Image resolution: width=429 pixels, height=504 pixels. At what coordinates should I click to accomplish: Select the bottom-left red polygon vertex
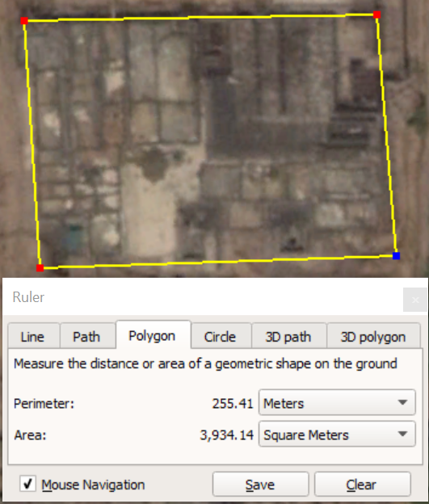[x=40, y=268]
